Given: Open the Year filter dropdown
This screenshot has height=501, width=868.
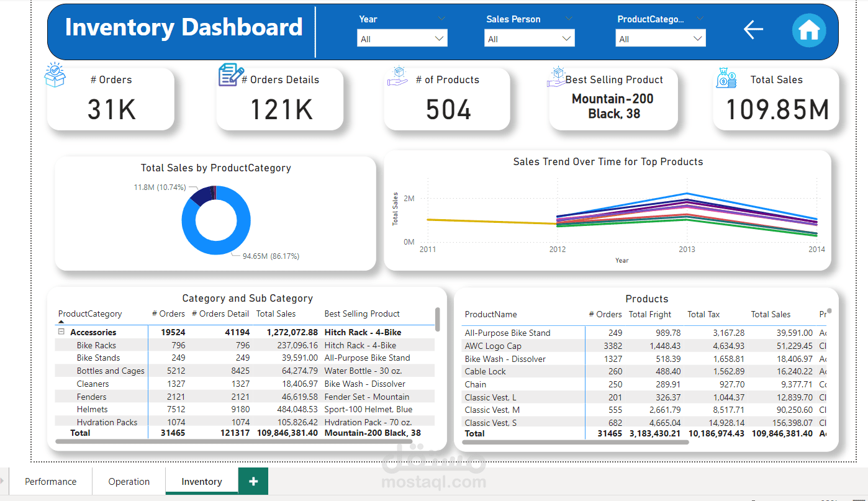Looking at the screenshot, I should pos(402,39).
